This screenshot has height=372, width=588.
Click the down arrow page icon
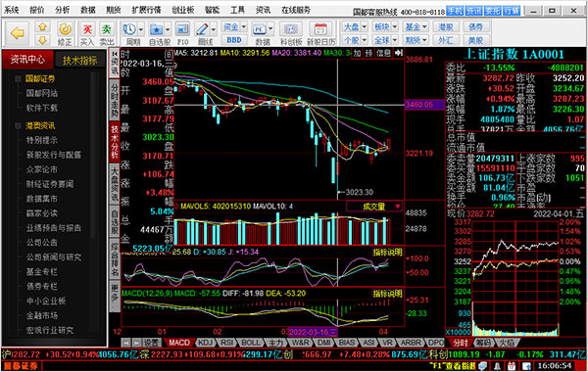[x=43, y=40]
